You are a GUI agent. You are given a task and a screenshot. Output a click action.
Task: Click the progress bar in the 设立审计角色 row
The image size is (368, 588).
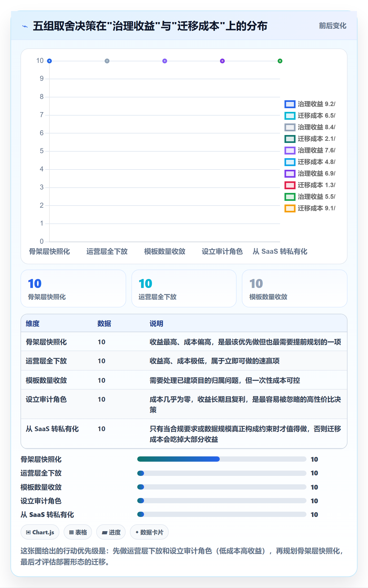click(x=222, y=501)
